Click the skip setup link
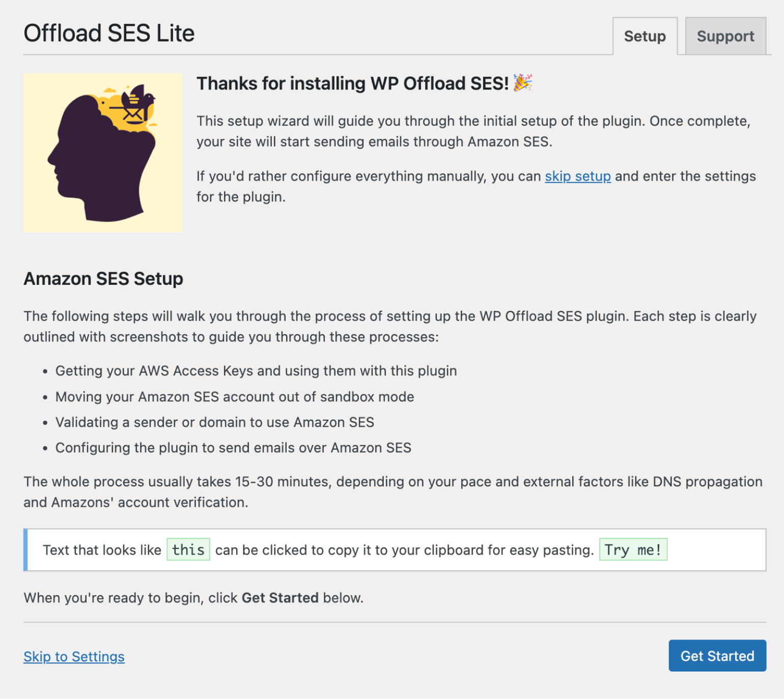Viewport: 784px width, 699px height. pos(577,177)
